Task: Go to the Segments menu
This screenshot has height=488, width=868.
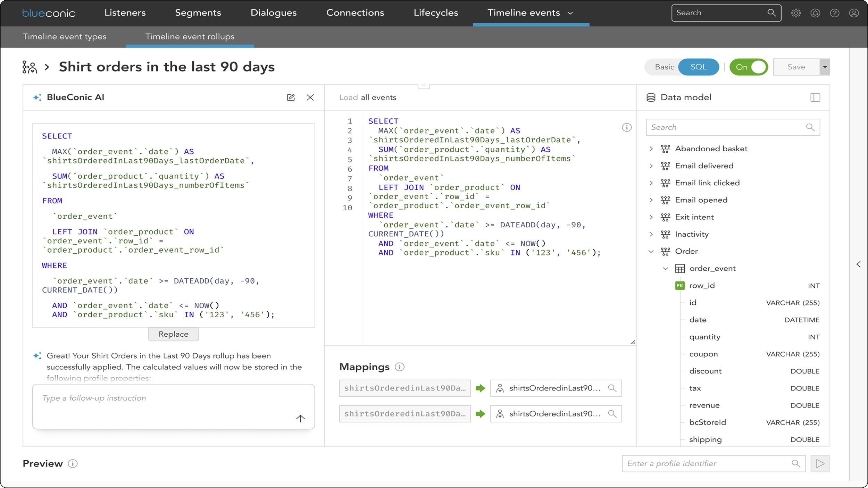Action: [198, 13]
